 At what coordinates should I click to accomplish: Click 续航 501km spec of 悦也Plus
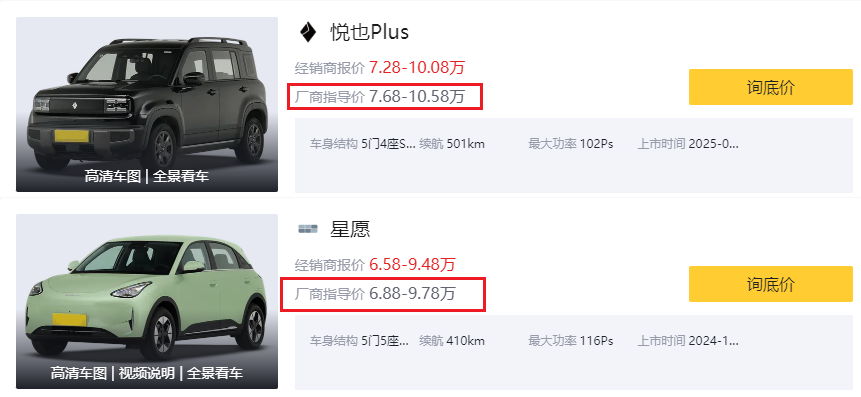click(x=452, y=144)
